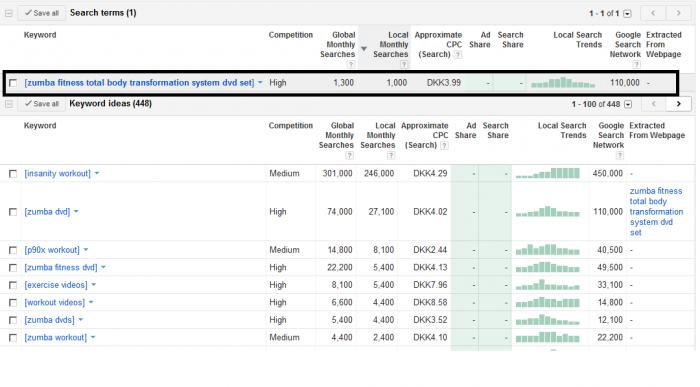Image resolution: width=700 pixels, height=387 pixels.
Task: Click the DKK3.99 CPC value
Action: [444, 83]
